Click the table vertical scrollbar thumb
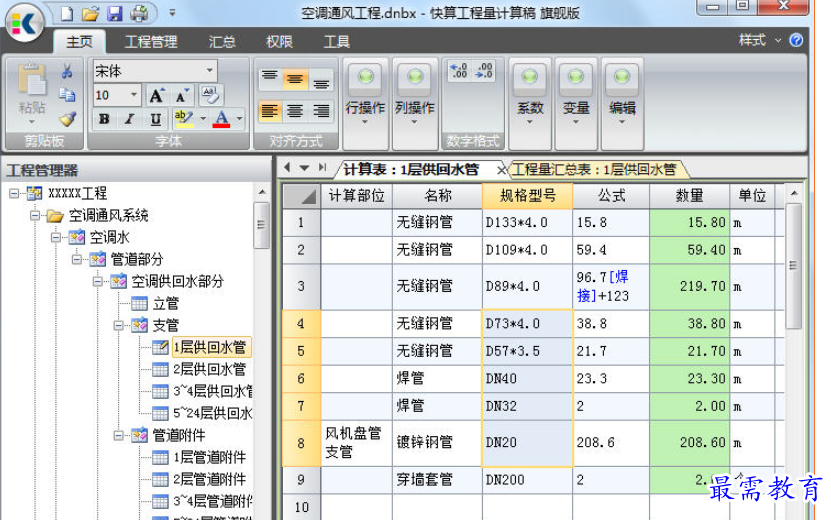This screenshot has width=831, height=520. 793,266
